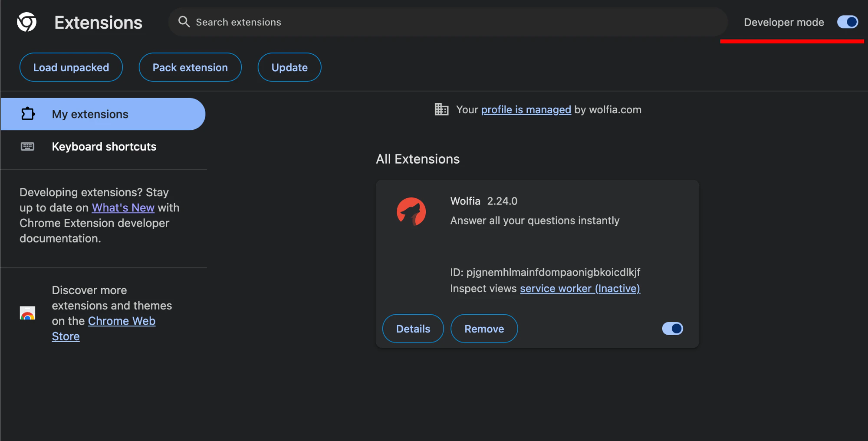Click the Extensions page title
This screenshot has height=441, width=868.
click(99, 23)
